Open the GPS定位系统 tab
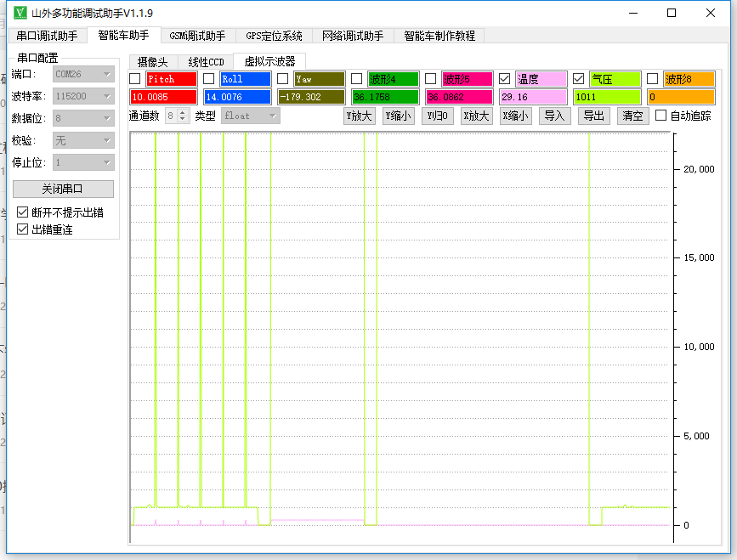The width and height of the screenshot is (737, 560). click(x=274, y=36)
